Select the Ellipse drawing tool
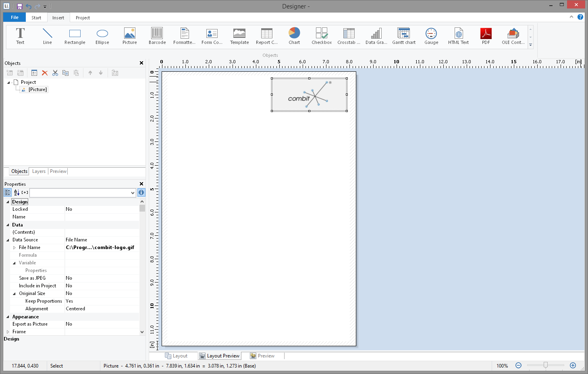Screen dimensions: 588x374 [102, 36]
